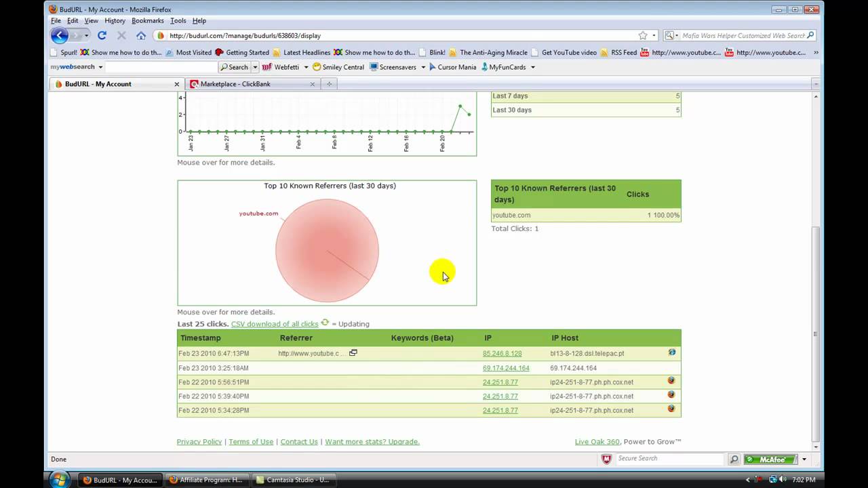This screenshot has height=488, width=868.
Task: Expand the Webfetti dropdown arrow
Action: tap(306, 67)
